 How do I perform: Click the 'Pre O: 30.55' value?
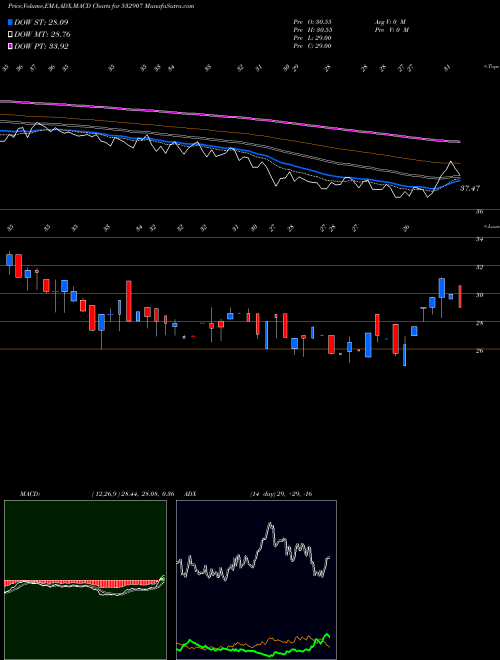tap(313, 22)
